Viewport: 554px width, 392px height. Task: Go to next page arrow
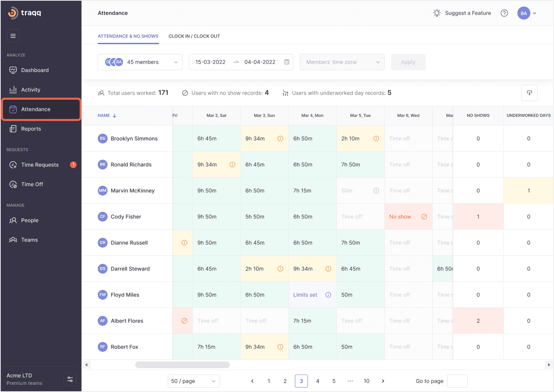point(383,381)
